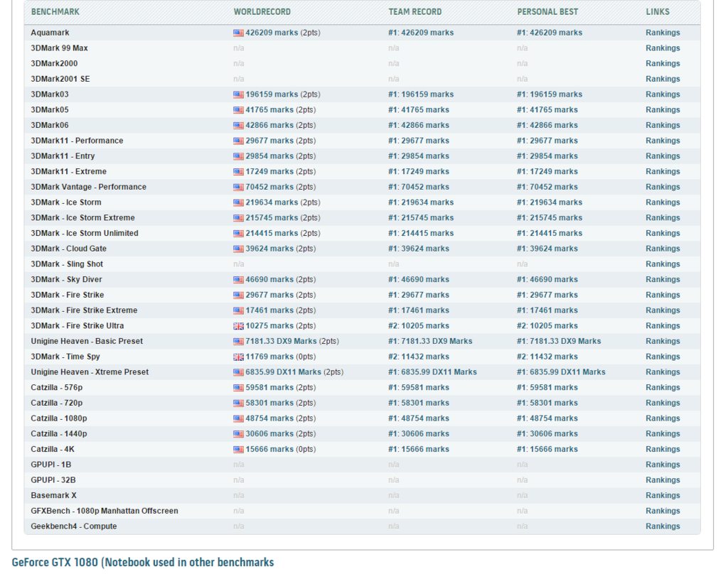
Task: Select the US flag in the 3DMark - Fire Strike row
Action: tap(238, 295)
